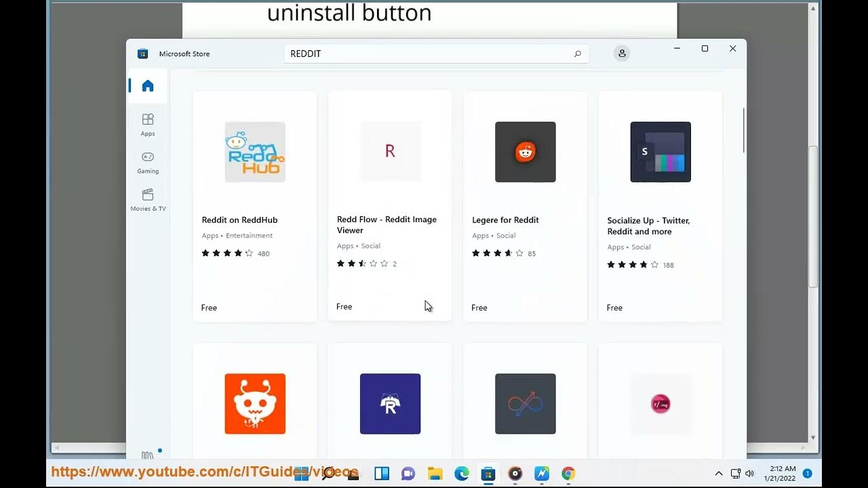This screenshot has height=488, width=868.
Task: Click the magnifier icon in the search box
Action: coord(578,54)
